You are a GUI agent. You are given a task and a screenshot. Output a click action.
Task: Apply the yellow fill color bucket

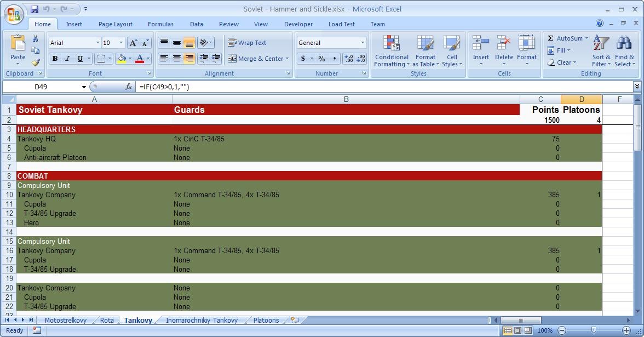(122, 59)
